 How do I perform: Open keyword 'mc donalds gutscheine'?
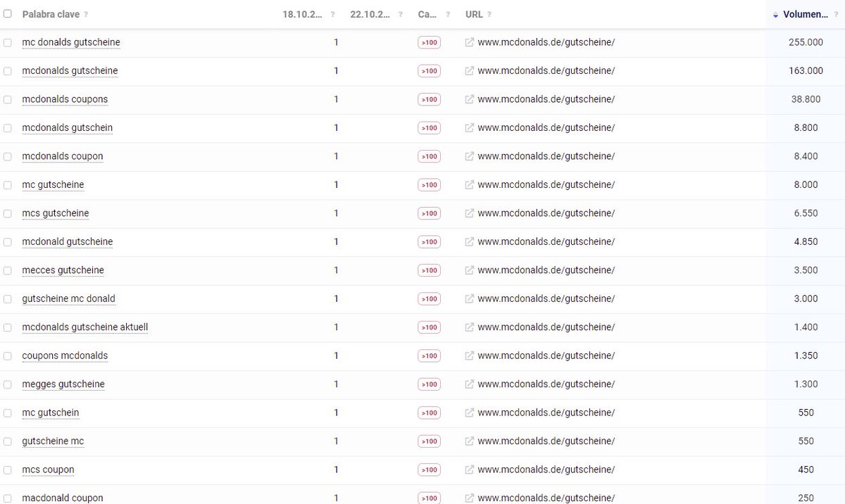coord(71,42)
